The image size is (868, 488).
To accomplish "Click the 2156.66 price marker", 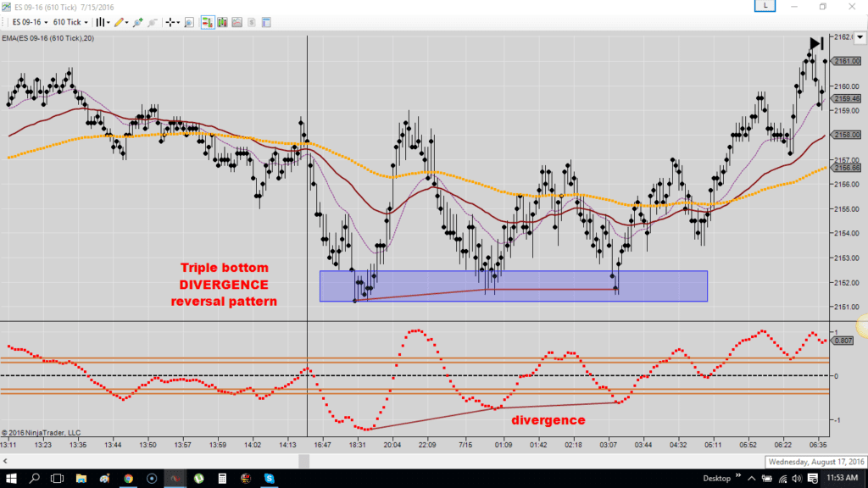I will point(847,168).
